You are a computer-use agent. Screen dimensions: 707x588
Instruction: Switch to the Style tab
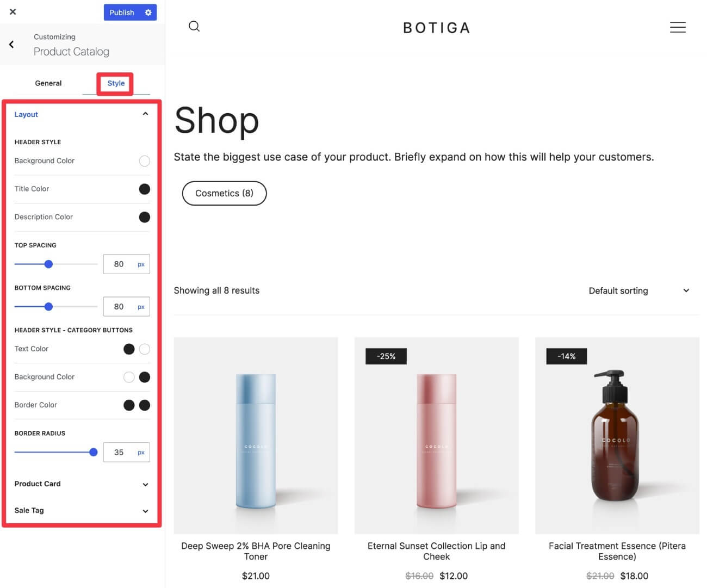click(x=116, y=83)
